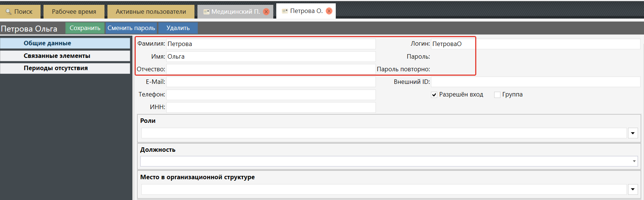Select Связанные элементы in the sidebar
This screenshot has width=644, height=200.
click(x=65, y=56)
